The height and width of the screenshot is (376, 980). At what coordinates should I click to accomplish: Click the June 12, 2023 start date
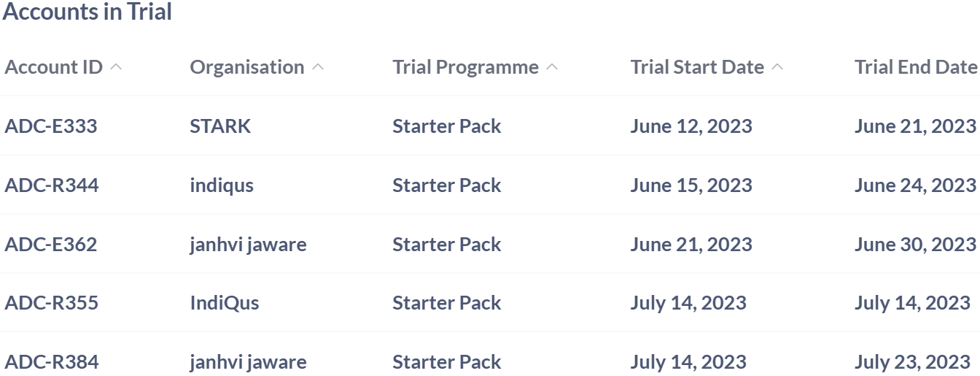691,126
